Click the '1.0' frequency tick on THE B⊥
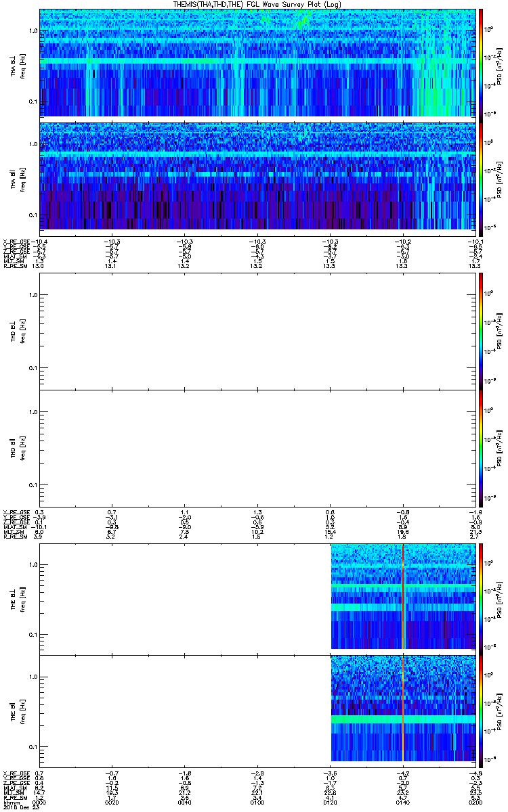The width and height of the screenshot is (508, 812). [x=33, y=564]
